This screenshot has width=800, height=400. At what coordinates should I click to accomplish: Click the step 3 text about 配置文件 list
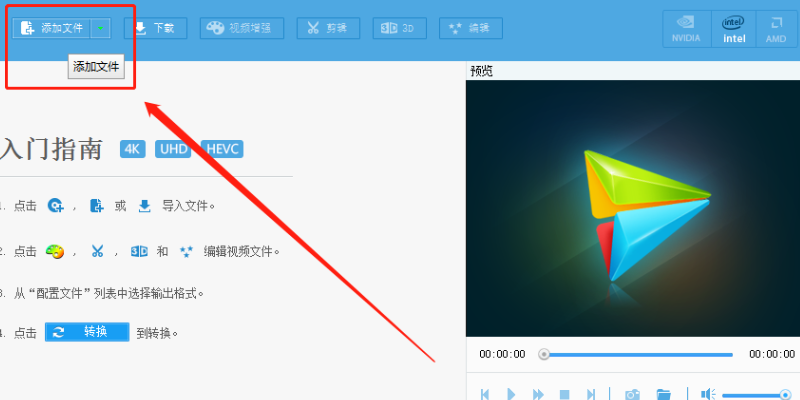(109, 294)
